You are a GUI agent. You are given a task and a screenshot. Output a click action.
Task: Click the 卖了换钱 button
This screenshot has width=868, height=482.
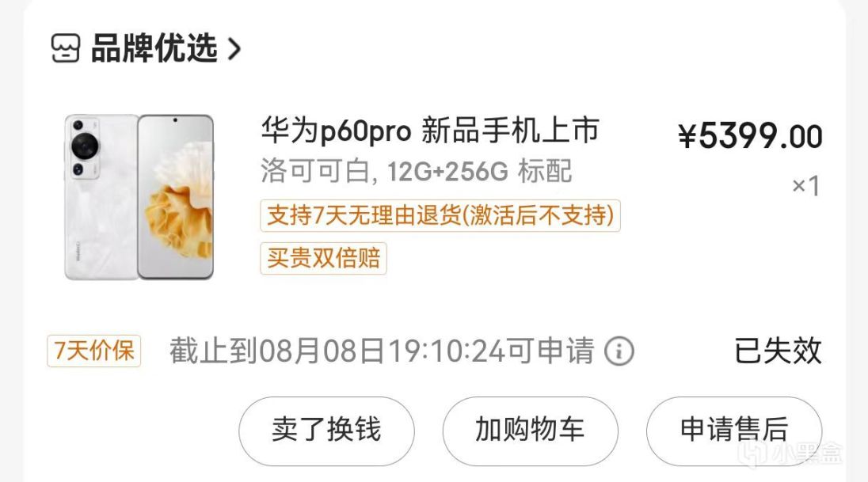[x=326, y=431]
